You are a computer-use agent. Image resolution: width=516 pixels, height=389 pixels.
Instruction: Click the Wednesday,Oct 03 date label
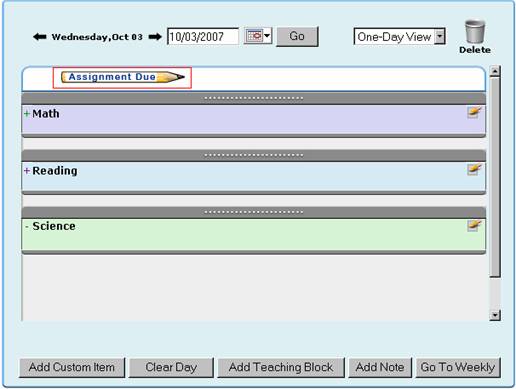tap(97, 37)
